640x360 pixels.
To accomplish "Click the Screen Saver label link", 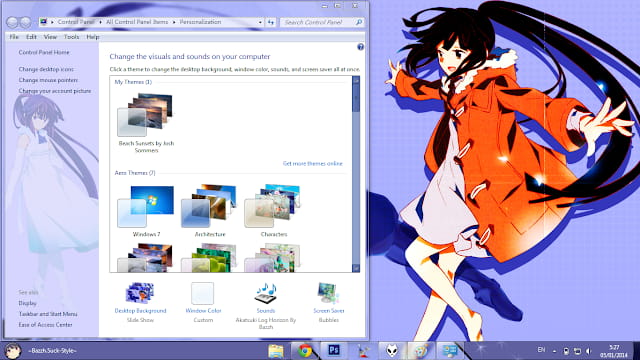I will point(329,311).
